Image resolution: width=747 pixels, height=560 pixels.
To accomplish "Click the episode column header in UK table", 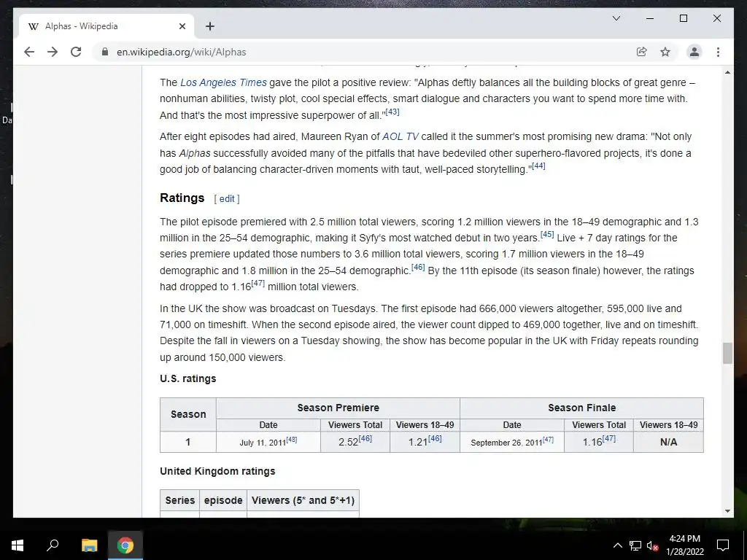I will click(223, 500).
